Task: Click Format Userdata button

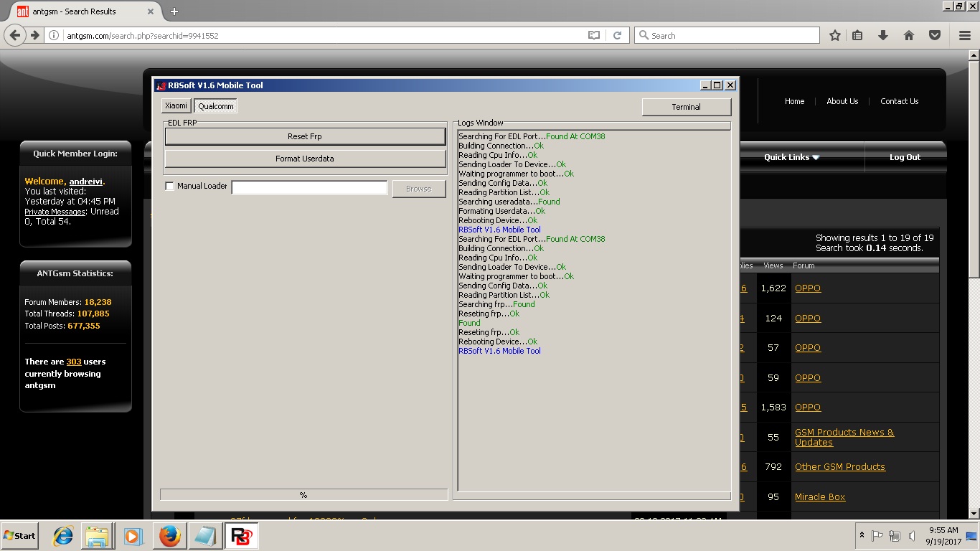Action: pos(305,159)
